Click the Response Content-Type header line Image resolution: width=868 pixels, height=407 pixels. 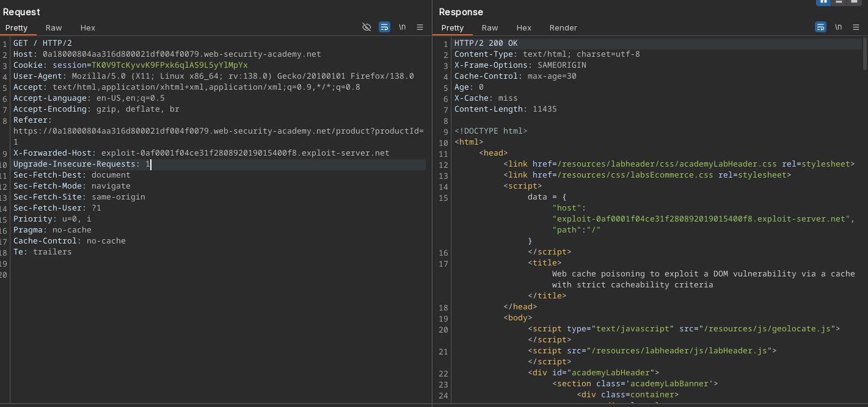[547, 54]
